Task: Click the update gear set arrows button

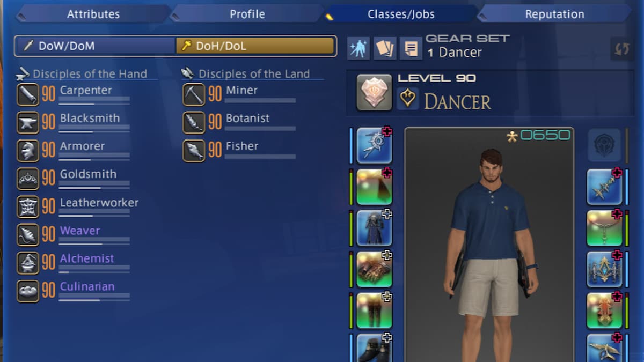Action: (622, 49)
